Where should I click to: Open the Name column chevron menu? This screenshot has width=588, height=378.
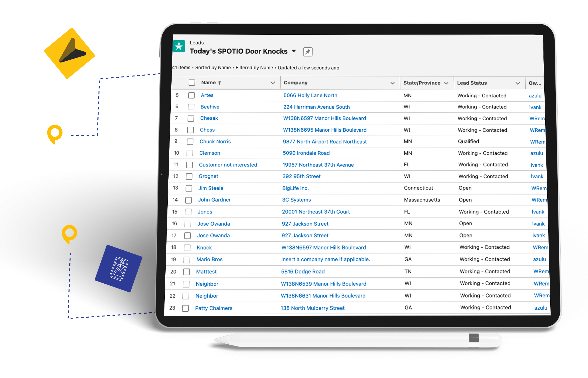272,83
